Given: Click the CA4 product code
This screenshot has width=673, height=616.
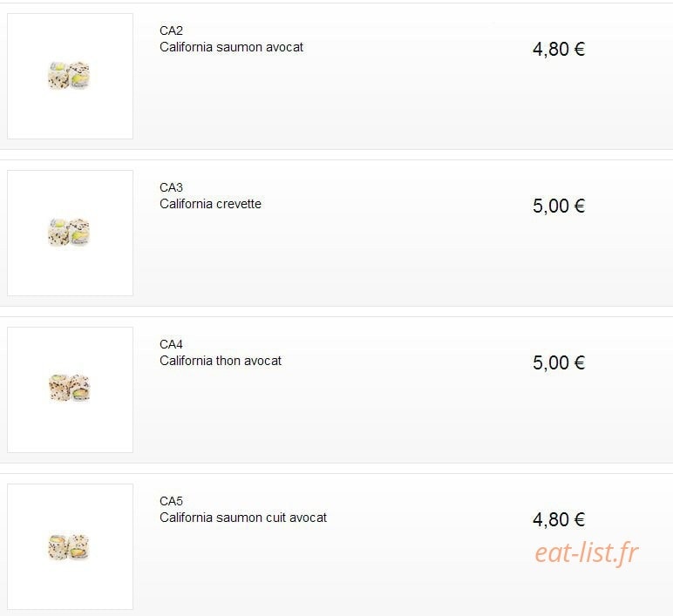Looking at the screenshot, I should tap(171, 344).
